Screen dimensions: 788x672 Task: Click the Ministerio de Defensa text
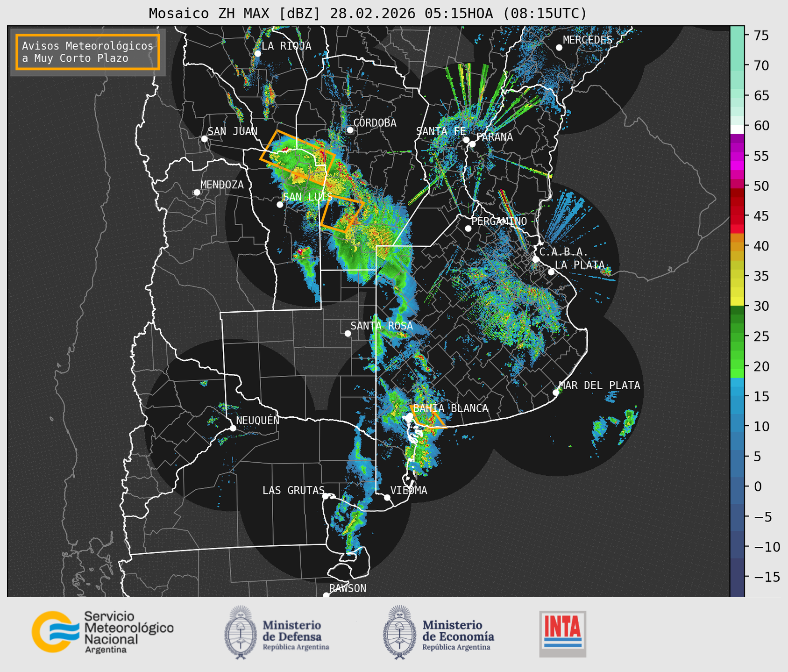tap(296, 635)
